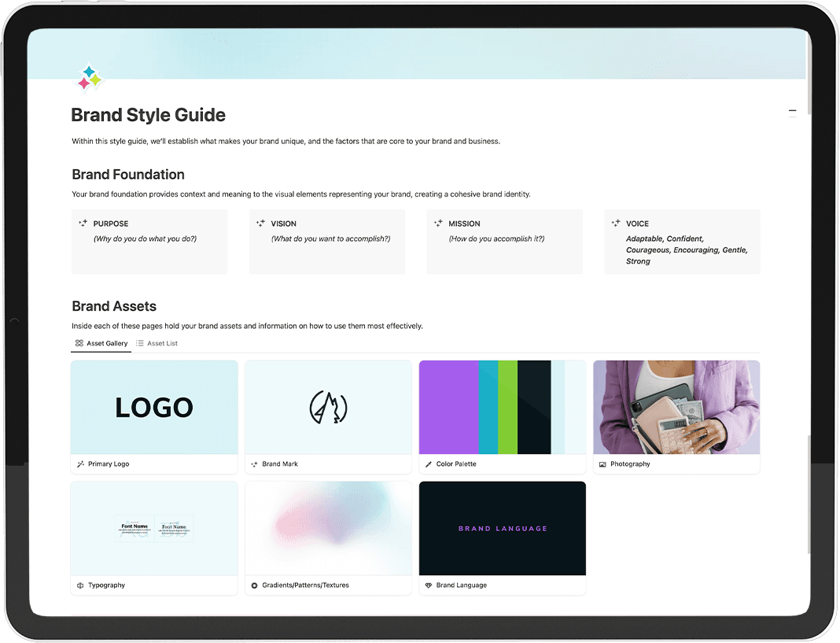Click the sparkle icon beside PURPOSE
The width and height of the screenshot is (840, 643).
pyautogui.click(x=83, y=224)
